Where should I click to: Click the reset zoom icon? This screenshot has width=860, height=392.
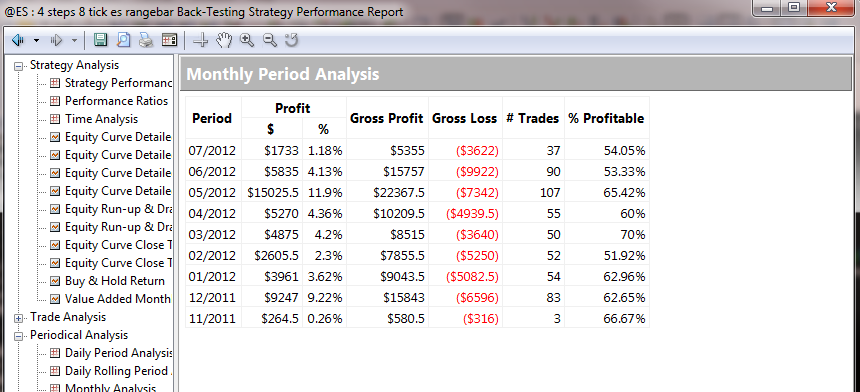point(291,39)
